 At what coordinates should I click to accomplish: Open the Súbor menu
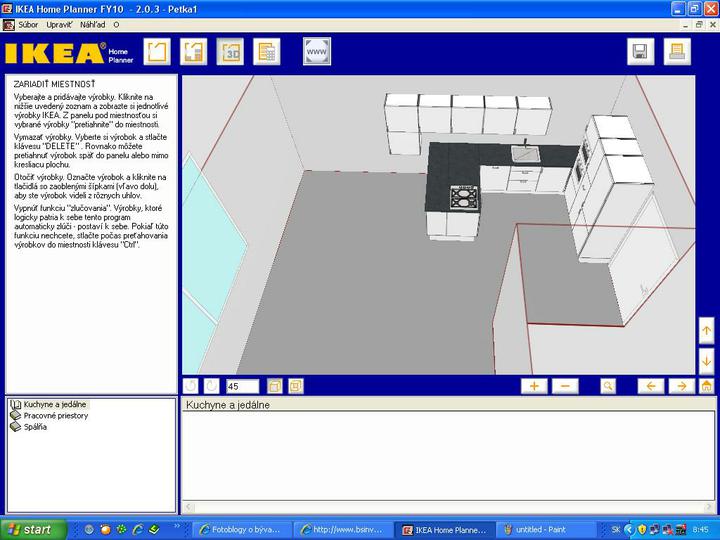[28, 23]
